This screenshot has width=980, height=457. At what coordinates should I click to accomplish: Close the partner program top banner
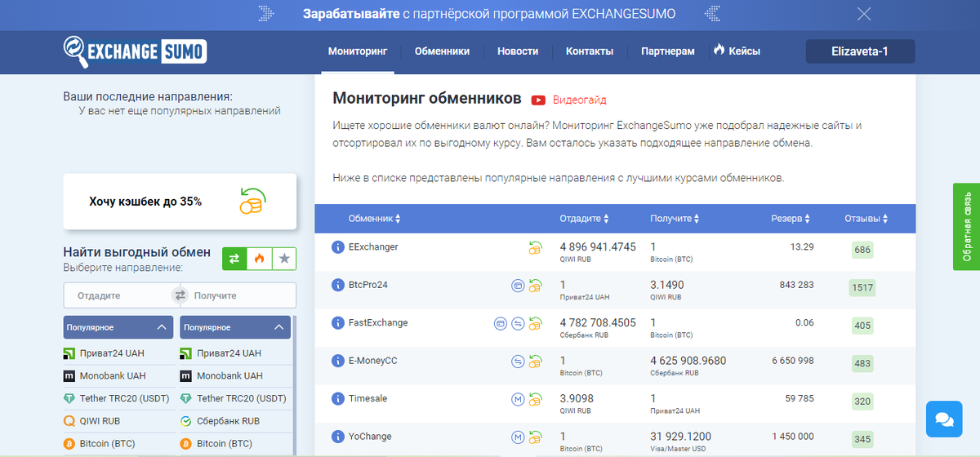pos(864,14)
